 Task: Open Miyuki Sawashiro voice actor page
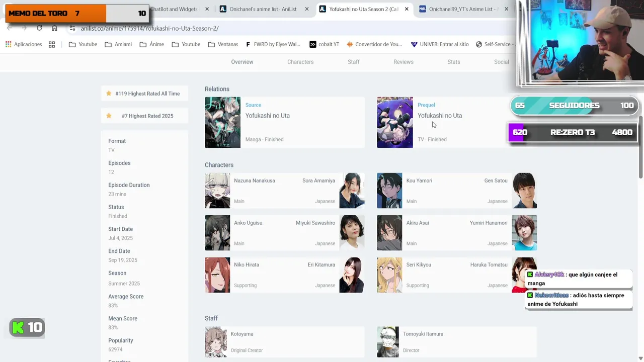[x=315, y=223]
